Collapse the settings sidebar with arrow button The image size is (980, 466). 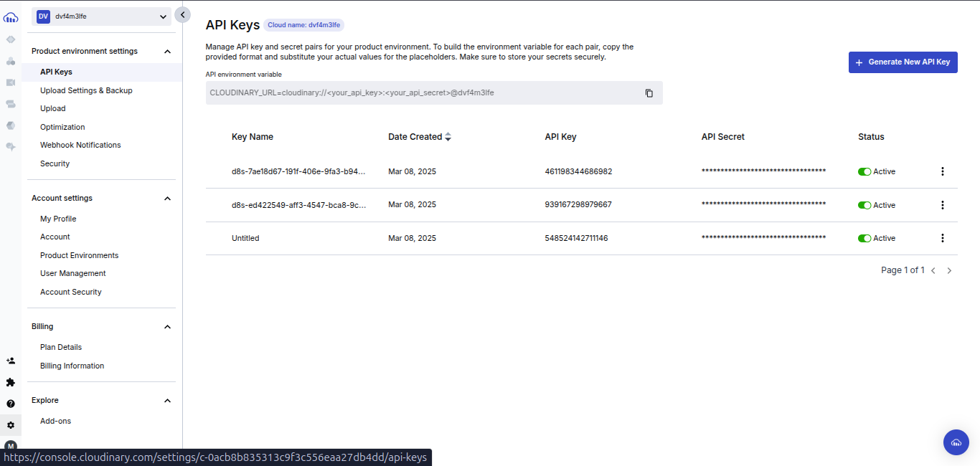pos(183,14)
